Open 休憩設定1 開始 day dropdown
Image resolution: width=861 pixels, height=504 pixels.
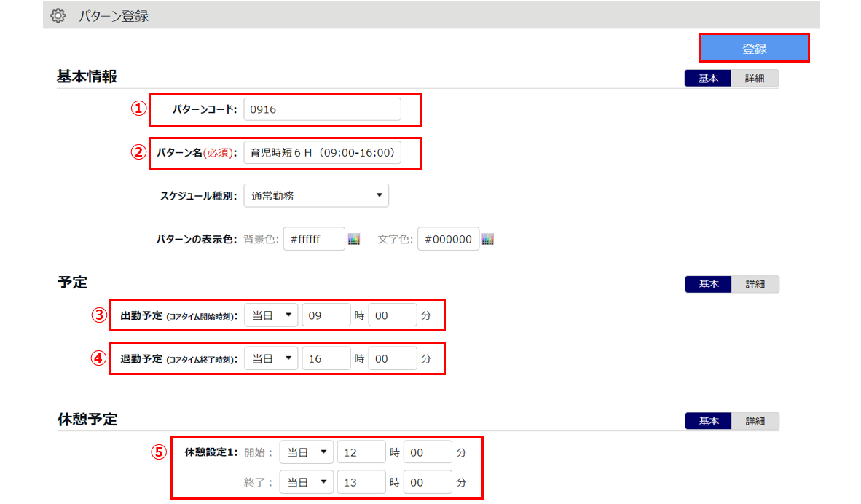click(307, 452)
